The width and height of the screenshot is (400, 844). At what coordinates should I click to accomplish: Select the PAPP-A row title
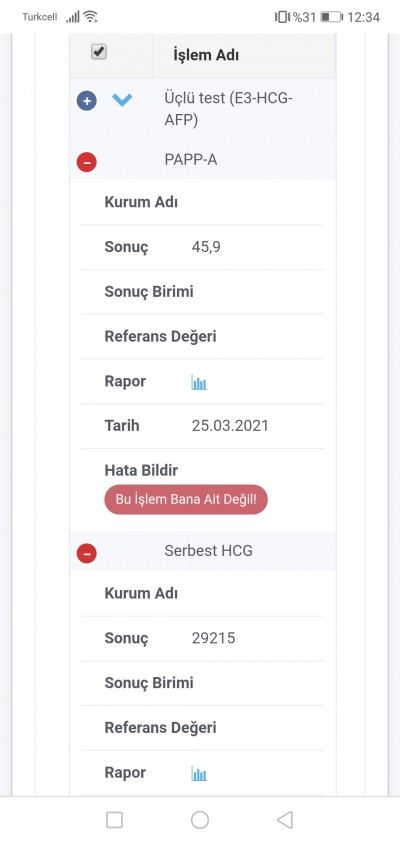click(x=191, y=160)
